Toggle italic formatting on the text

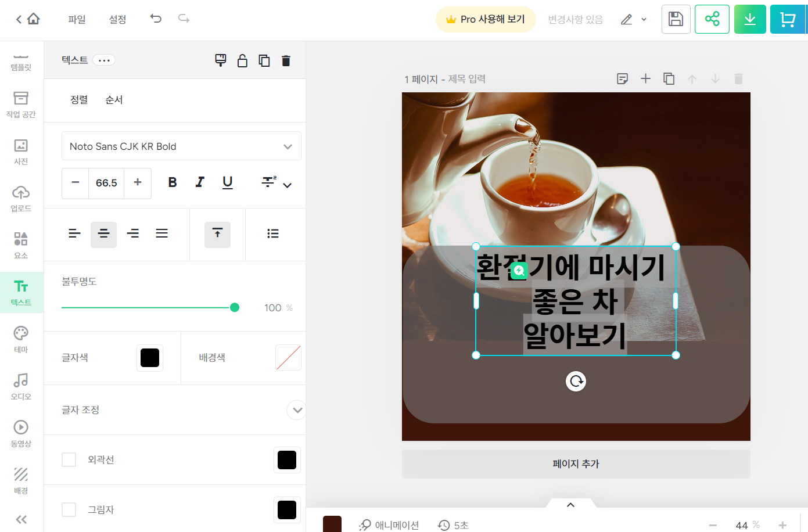[200, 182]
